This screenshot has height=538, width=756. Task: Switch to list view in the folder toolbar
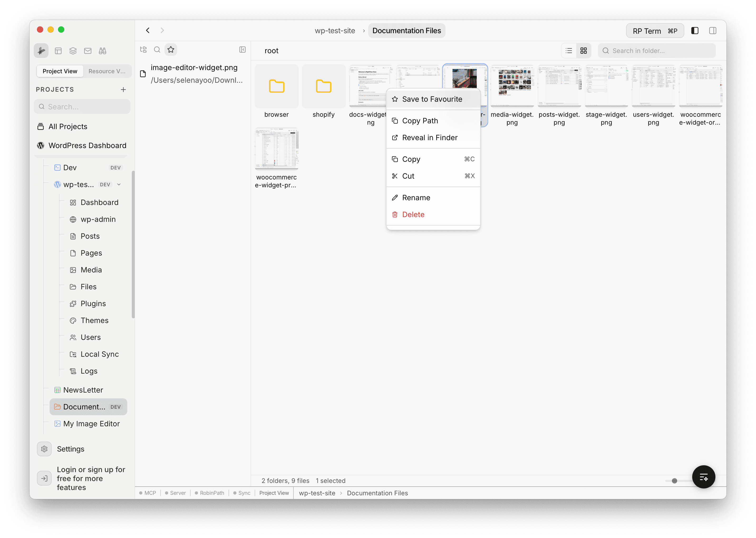(568, 50)
